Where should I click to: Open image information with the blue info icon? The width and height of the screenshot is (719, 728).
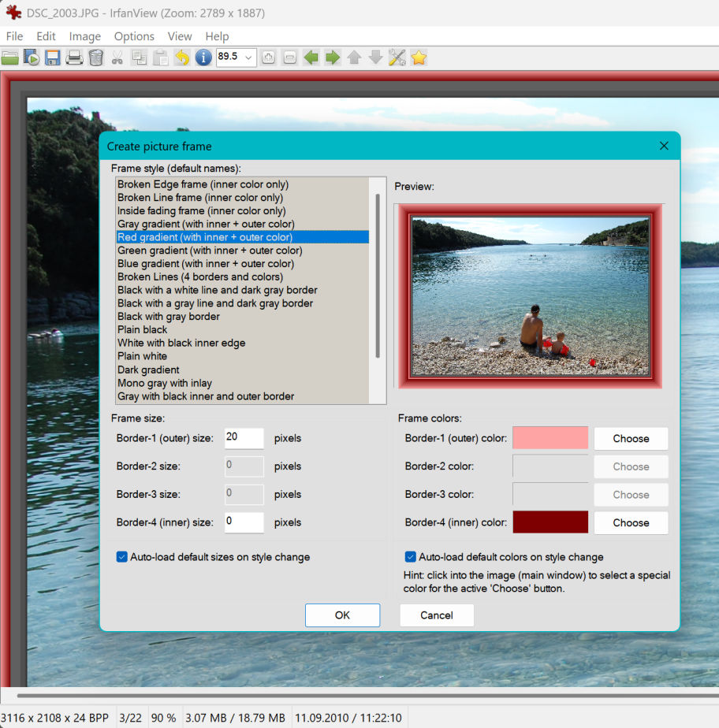pos(203,58)
